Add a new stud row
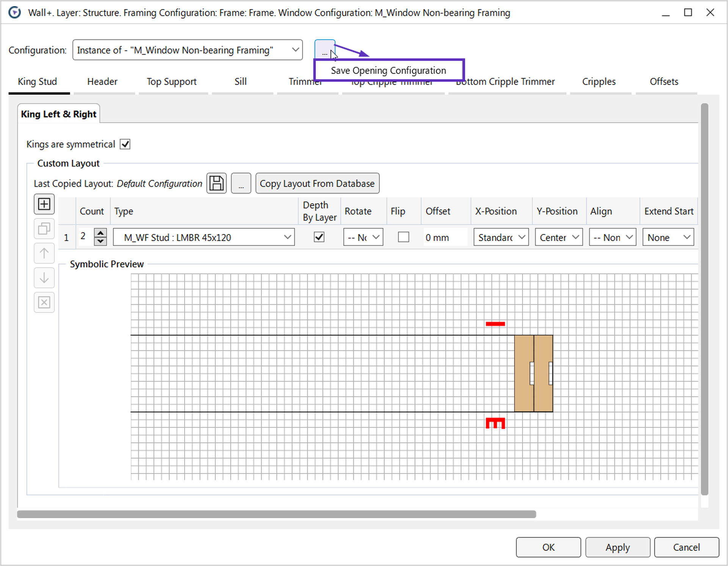Image resolution: width=728 pixels, height=566 pixels. click(44, 204)
